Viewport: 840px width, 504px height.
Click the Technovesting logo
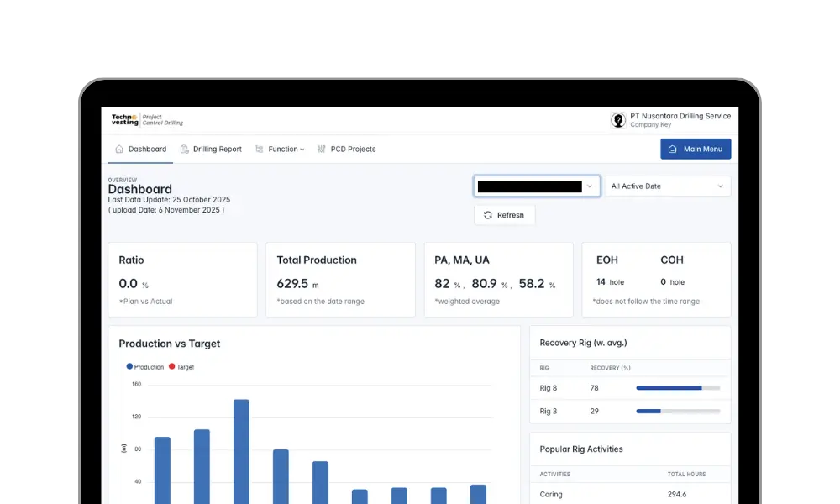[x=125, y=120]
